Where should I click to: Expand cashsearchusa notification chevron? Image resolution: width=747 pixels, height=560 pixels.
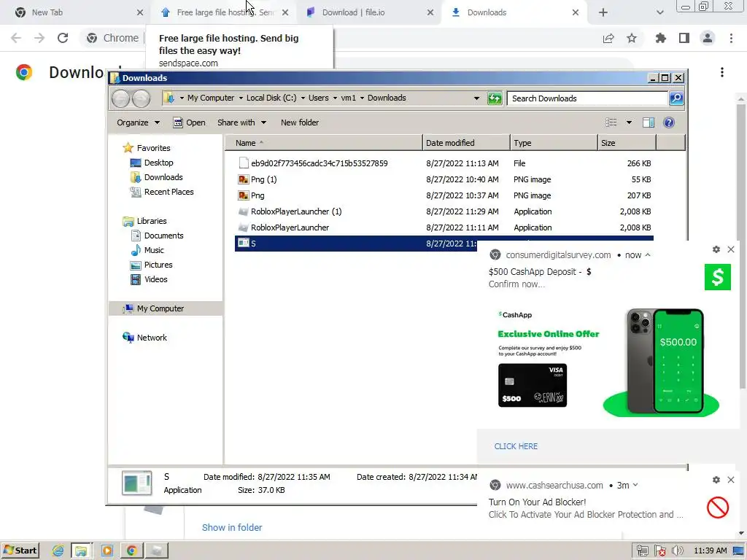(635, 485)
